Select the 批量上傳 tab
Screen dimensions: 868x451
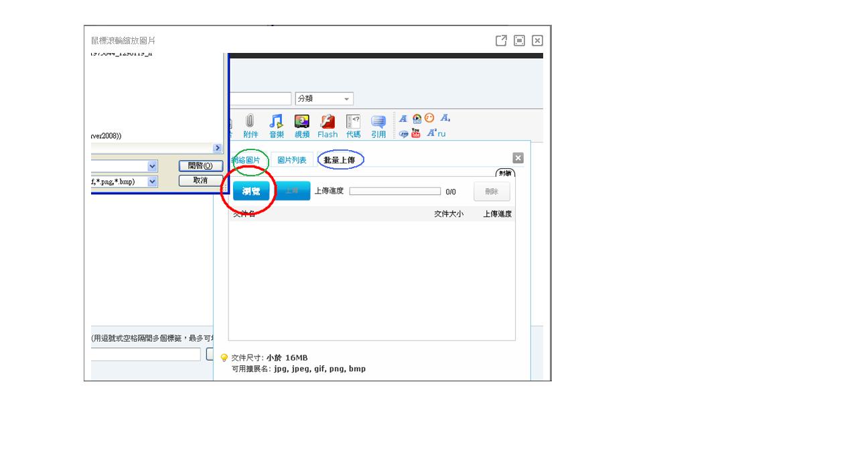340,160
